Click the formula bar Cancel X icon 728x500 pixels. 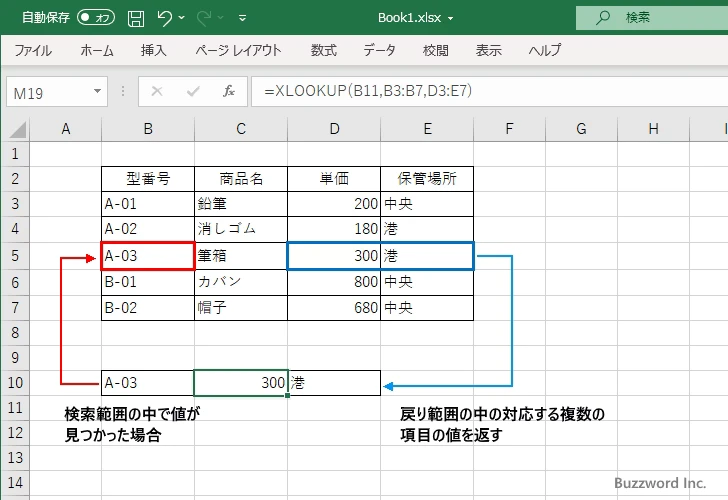click(x=157, y=91)
